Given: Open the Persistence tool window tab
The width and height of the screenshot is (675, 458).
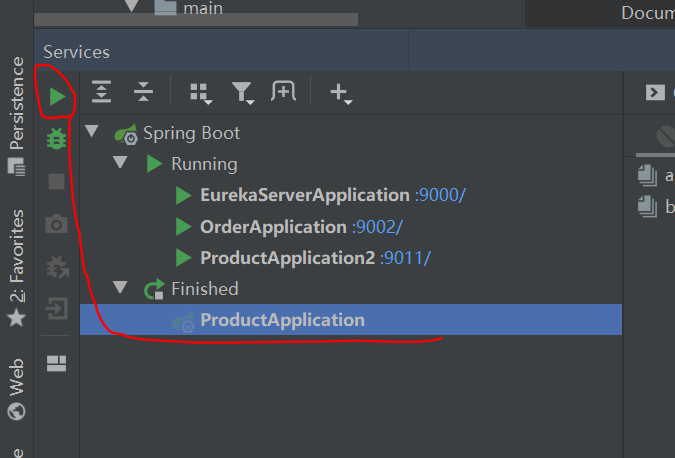Looking at the screenshot, I should tap(16, 116).
